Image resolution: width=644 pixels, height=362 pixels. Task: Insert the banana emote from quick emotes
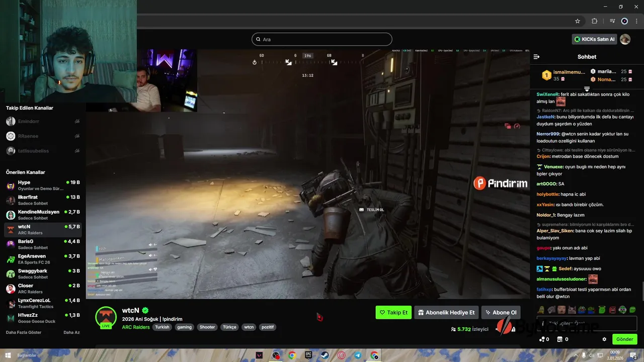(540, 310)
